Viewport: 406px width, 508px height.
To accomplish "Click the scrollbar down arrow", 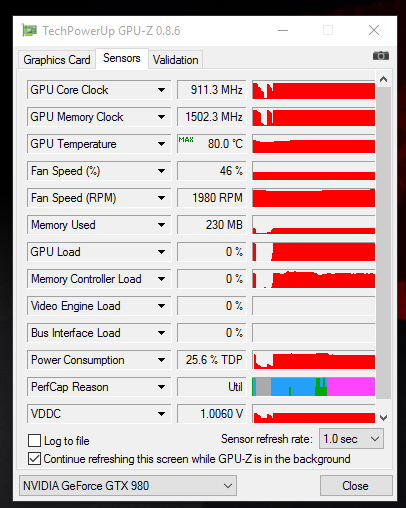I will click(383, 417).
